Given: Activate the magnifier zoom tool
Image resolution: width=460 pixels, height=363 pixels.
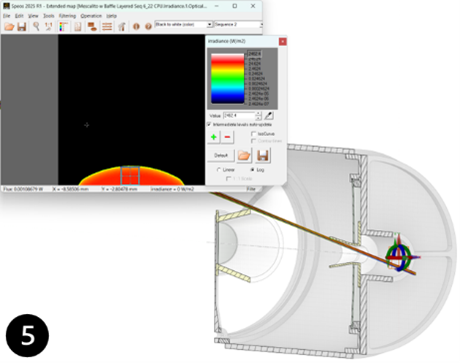Looking at the screenshot, I should point(36,26).
